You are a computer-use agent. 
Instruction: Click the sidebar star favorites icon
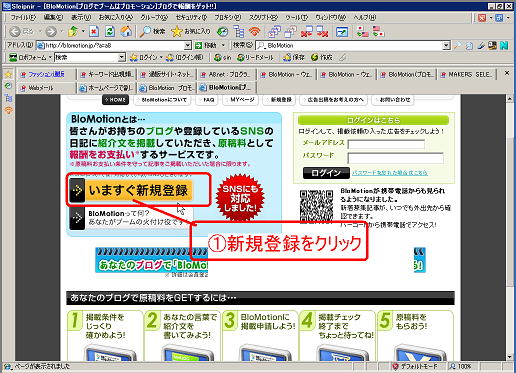pos(8,74)
